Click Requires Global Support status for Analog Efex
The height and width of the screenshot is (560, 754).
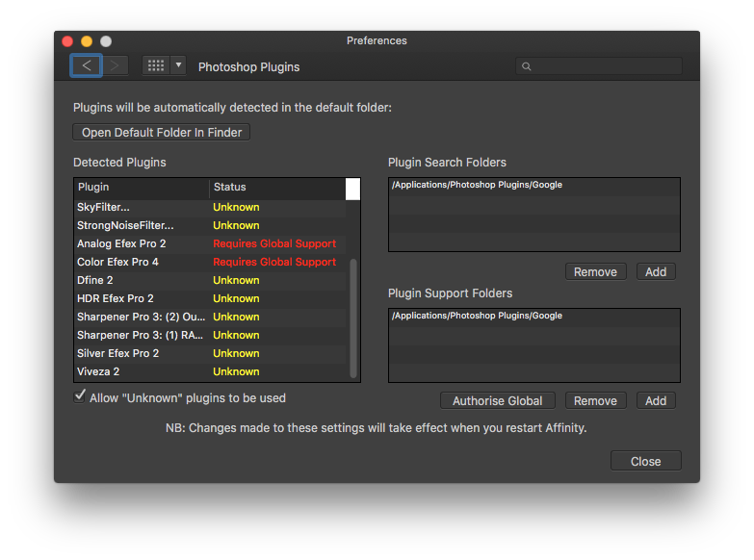(x=274, y=243)
